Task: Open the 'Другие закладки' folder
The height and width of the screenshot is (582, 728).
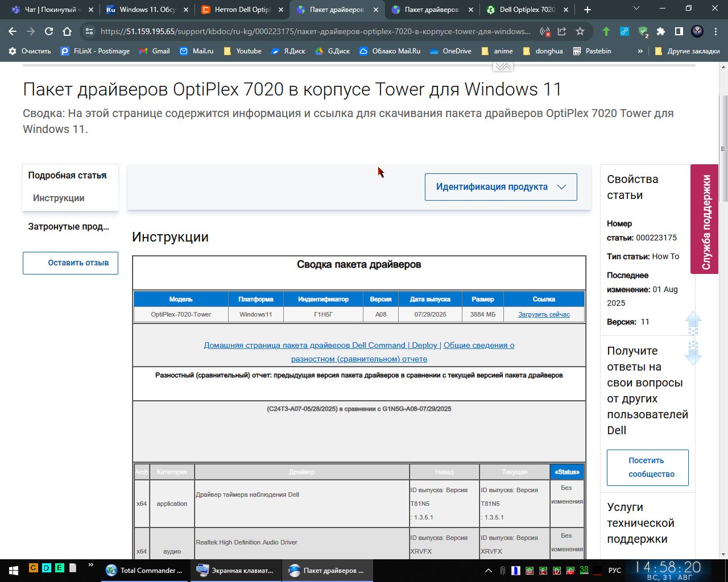Action: pos(687,51)
